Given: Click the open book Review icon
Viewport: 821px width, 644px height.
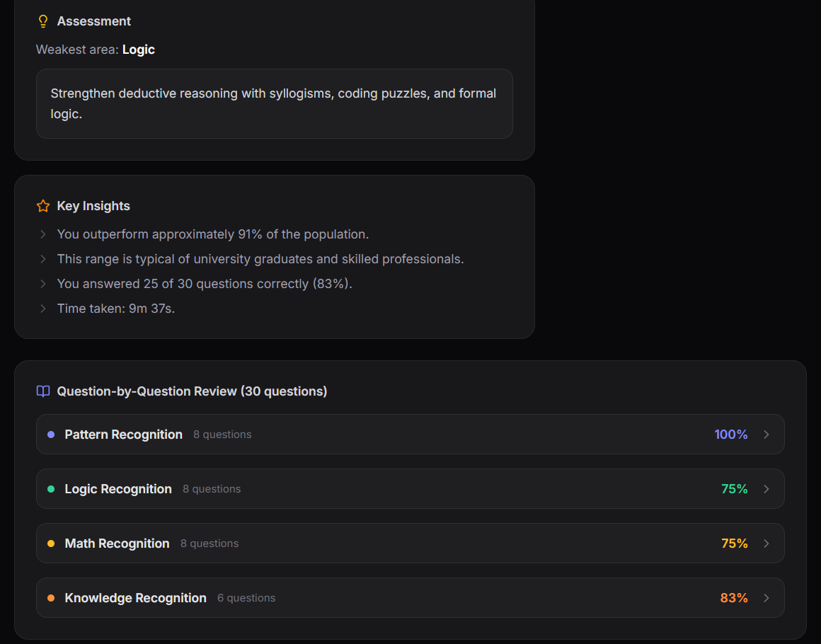Looking at the screenshot, I should tap(42, 391).
